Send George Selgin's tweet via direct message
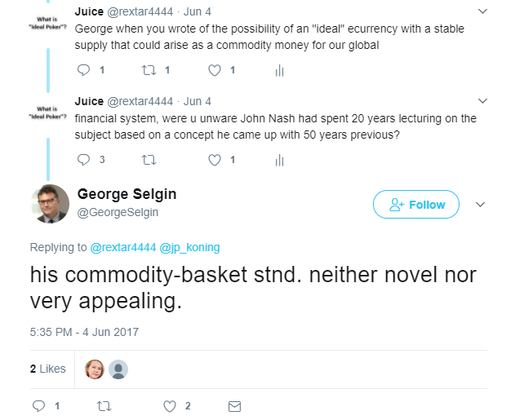The width and height of the screenshot is (515, 420). (x=234, y=407)
